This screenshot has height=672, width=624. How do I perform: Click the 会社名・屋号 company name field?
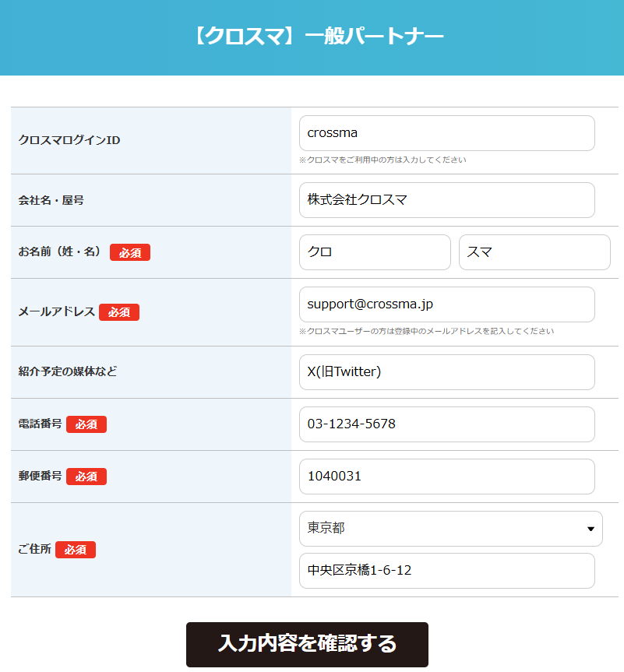pyautogui.click(x=447, y=200)
